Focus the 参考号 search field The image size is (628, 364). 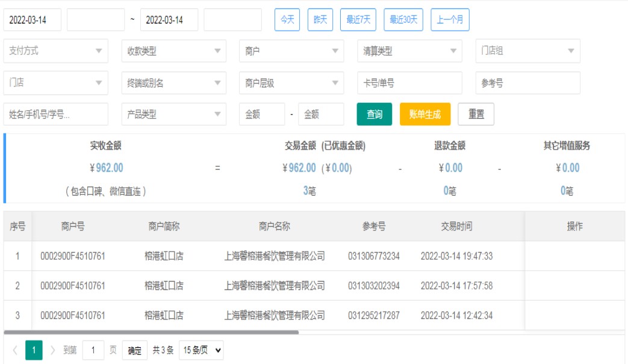pyautogui.click(x=527, y=83)
